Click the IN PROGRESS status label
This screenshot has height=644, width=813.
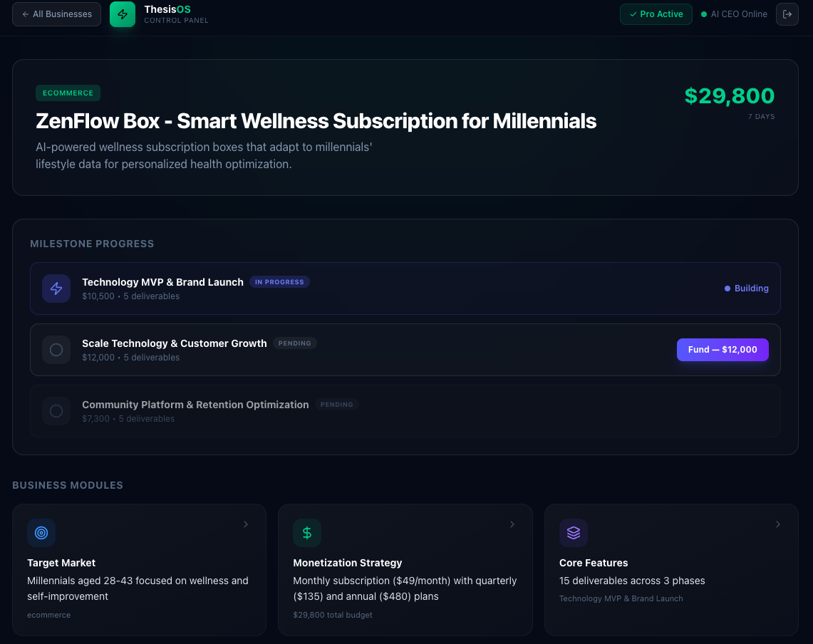click(x=279, y=281)
